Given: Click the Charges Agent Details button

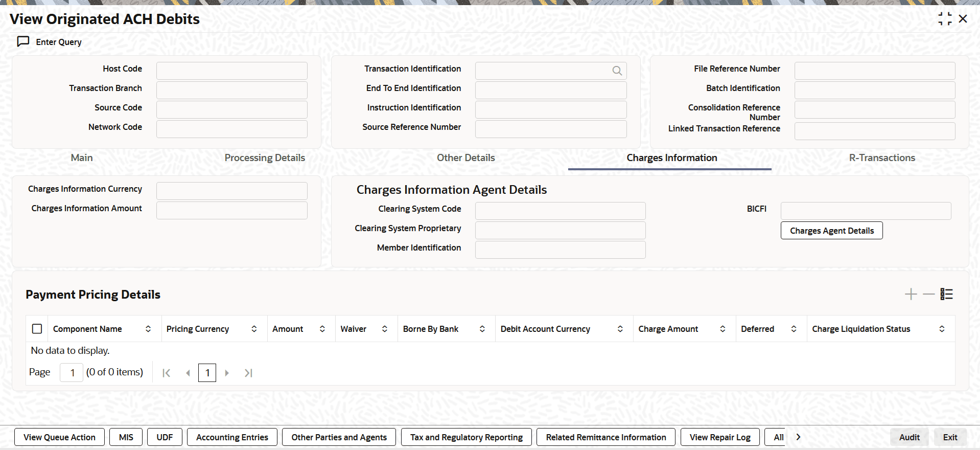Looking at the screenshot, I should (832, 231).
